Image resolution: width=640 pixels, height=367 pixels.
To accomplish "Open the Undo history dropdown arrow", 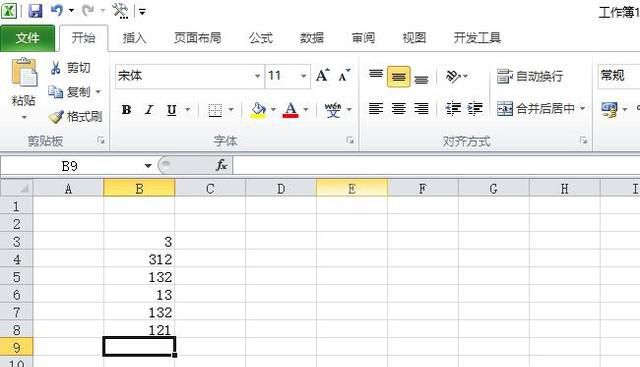I will coord(71,11).
